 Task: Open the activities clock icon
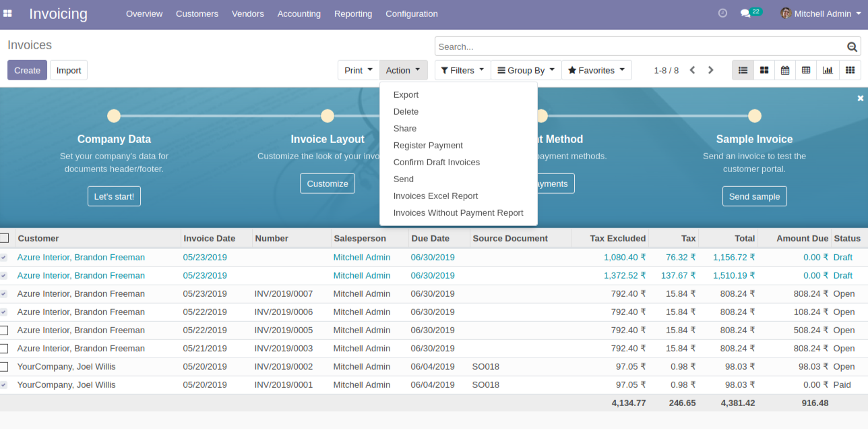pyautogui.click(x=722, y=13)
